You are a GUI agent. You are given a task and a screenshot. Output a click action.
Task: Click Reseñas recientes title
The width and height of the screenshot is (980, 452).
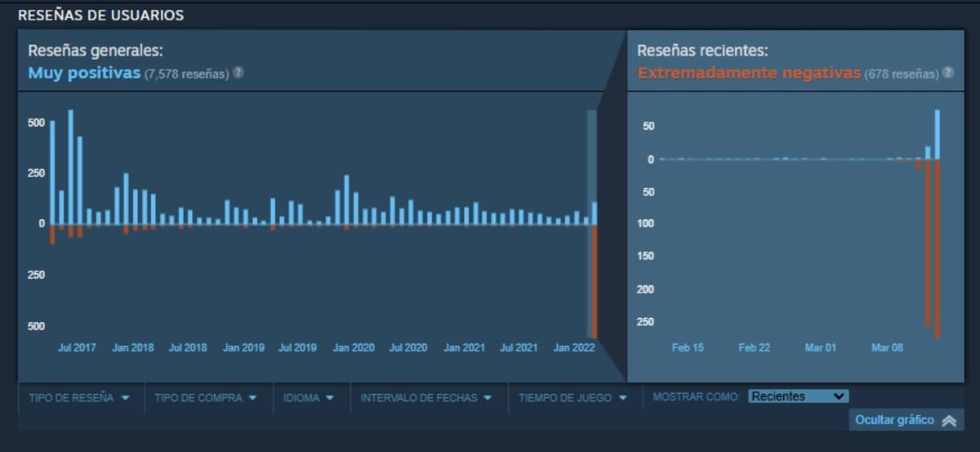pyautogui.click(x=702, y=51)
